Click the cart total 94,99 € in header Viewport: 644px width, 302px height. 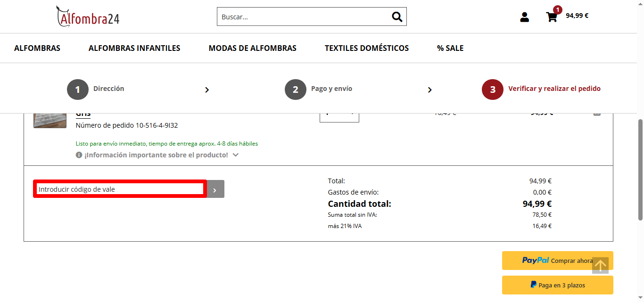pyautogui.click(x=577, y=16)
